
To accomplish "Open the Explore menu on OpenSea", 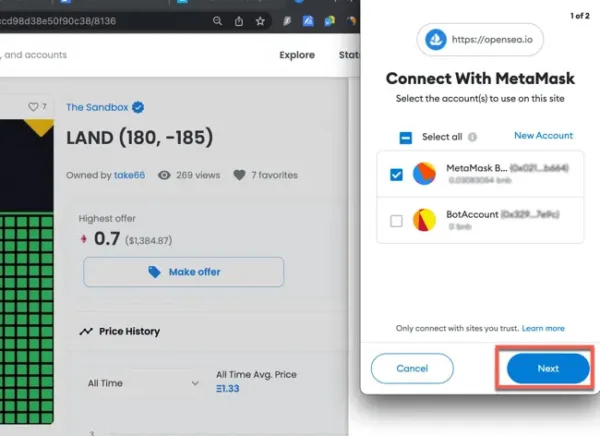I will coord(297,55).
